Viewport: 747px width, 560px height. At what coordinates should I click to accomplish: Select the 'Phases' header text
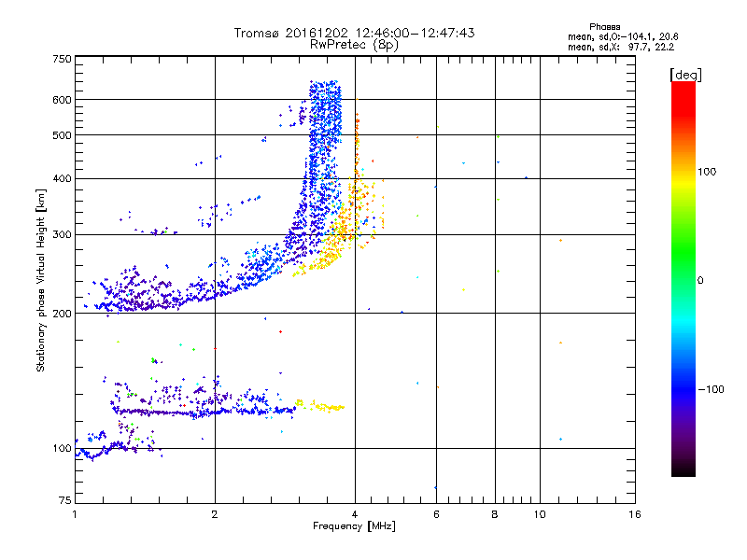(604, 27)
